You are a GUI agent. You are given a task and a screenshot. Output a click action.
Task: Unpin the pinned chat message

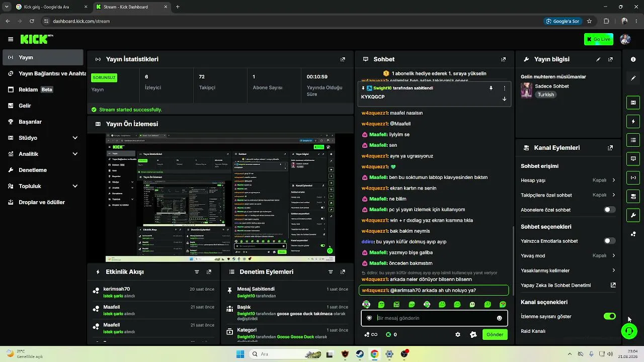pyautogui.click(x=491, y=88)
